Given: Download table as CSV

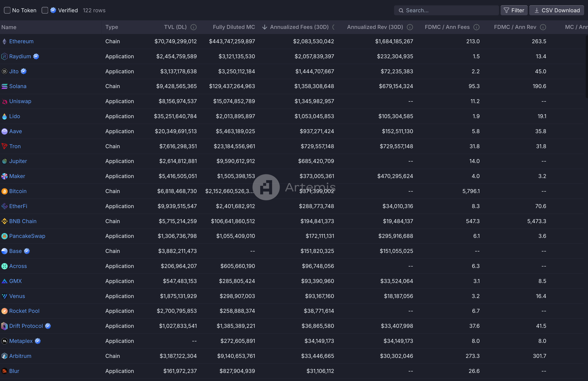Looking at the screenshot, I should pos(557,10).
